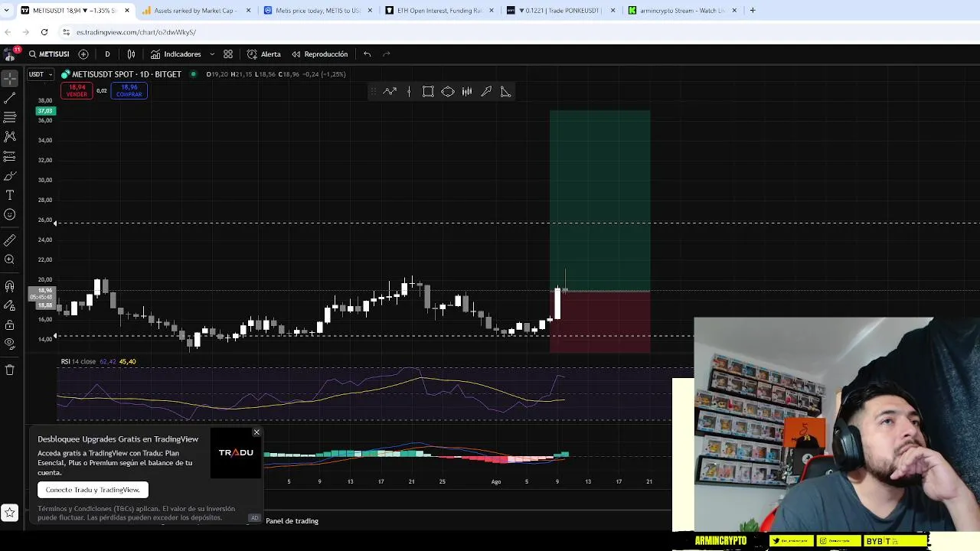The height and width of the screenshot is (551, 980).
Task: Expand the indicators favorites arrow
Action: [x=212, y=54]
